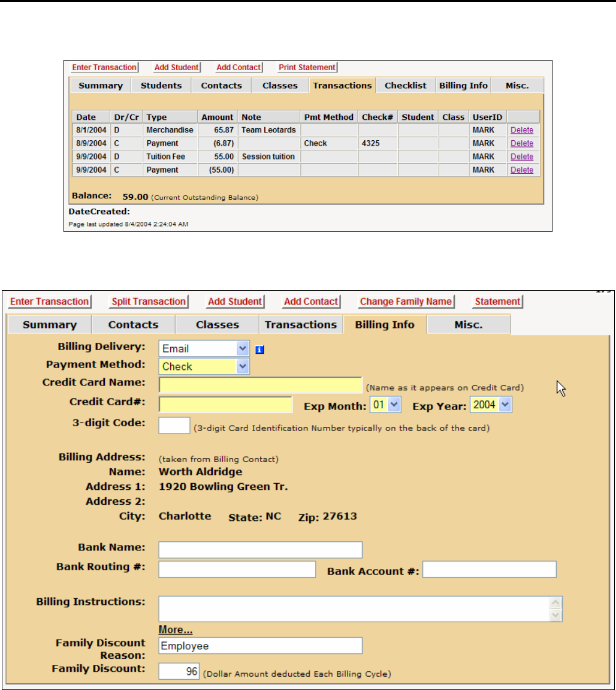The image size is (616, 690).
Task: Click the city Charlotte
Action: click(x=185, y=516)
